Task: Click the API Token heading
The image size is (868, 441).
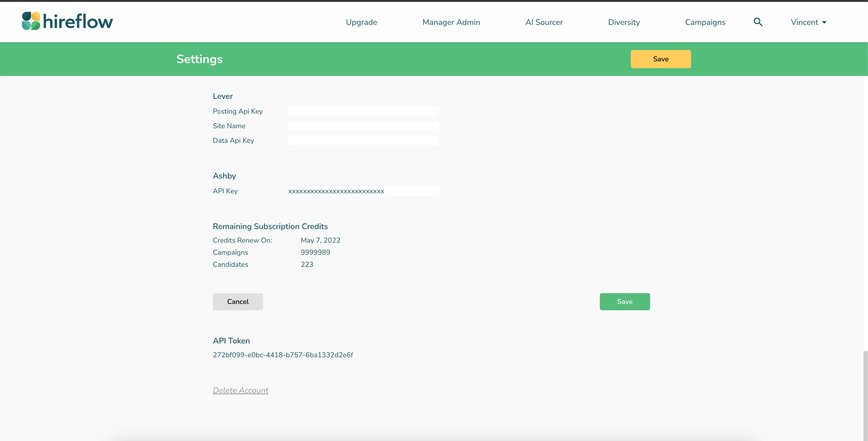Action: [231, 340]
